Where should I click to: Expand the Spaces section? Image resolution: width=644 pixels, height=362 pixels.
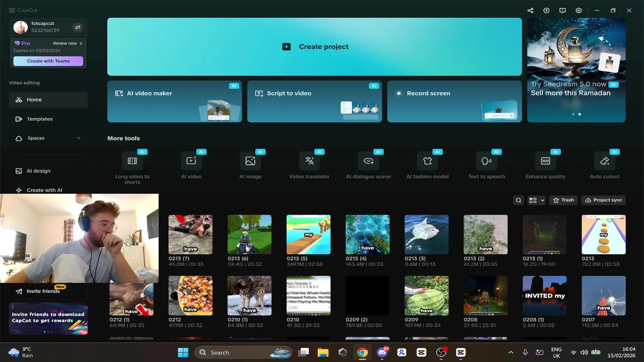[x=78, y=138]
